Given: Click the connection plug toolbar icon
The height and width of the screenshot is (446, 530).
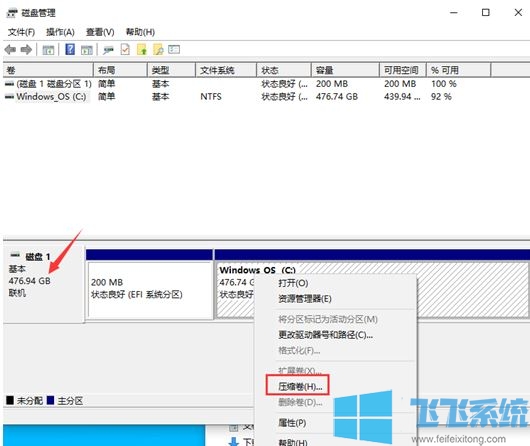Looking at the screenshot, I should (x=109, y=50).
